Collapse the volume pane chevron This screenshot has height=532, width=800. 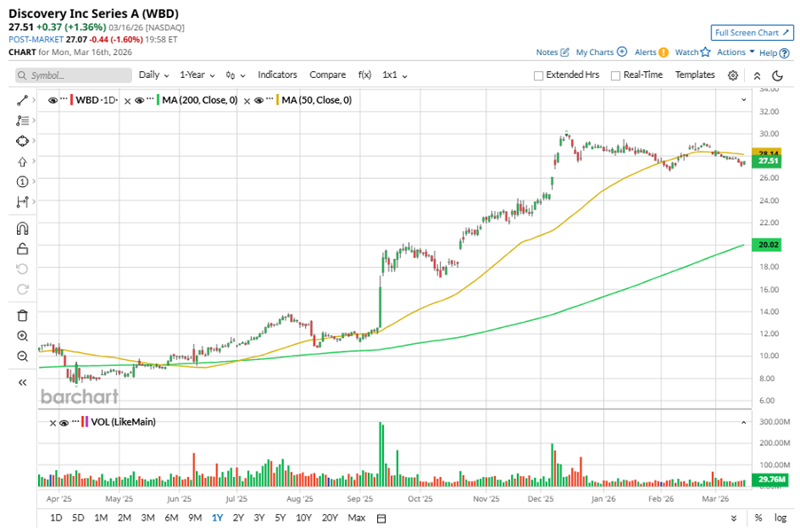click(743, 422)
